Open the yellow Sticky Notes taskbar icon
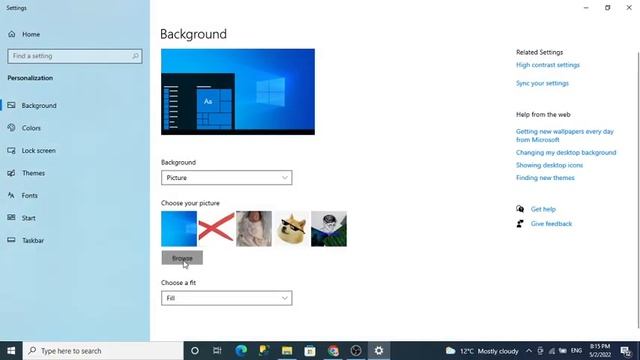The image size is (640, 360). point(264,351)
